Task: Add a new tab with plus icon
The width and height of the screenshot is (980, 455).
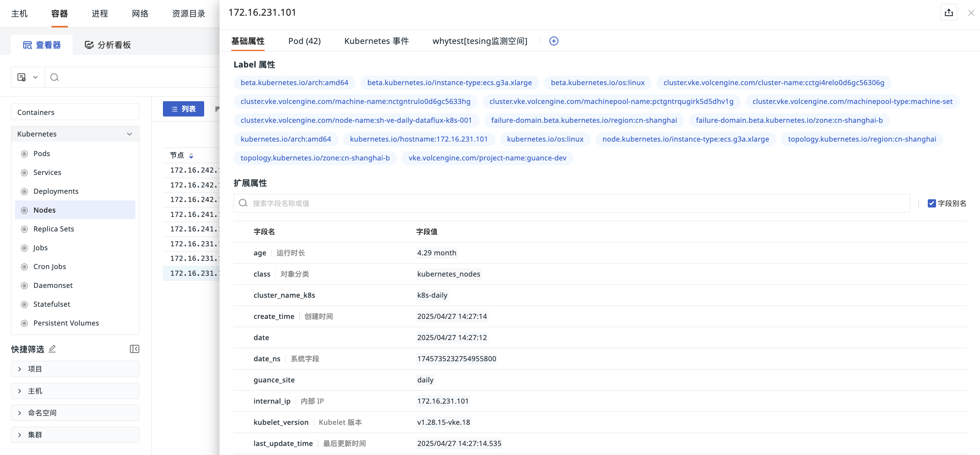Action: coord(554,41)
